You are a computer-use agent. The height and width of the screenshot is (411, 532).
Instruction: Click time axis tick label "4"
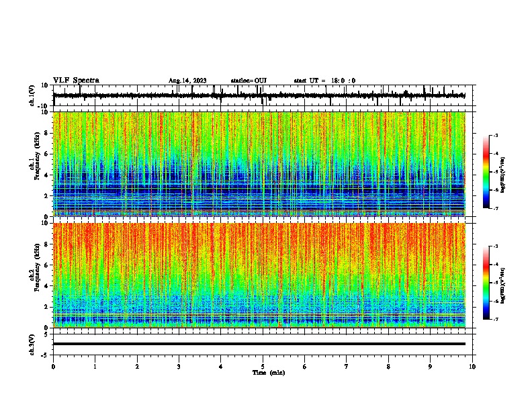pos(221,367)
